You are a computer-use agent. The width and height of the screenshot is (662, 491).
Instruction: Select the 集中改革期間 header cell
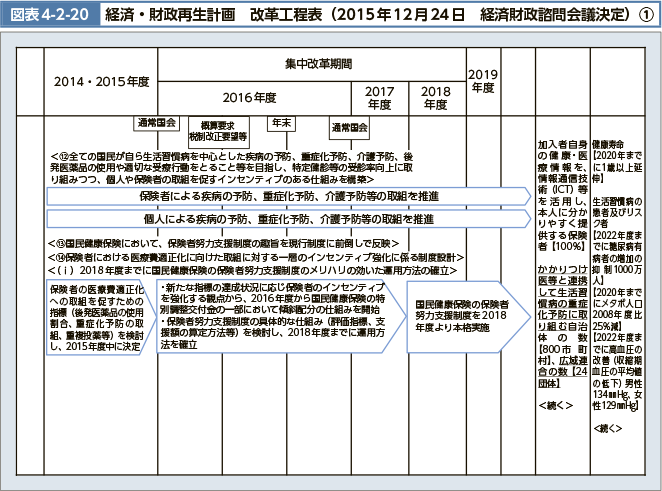click(x=319, y=64)
